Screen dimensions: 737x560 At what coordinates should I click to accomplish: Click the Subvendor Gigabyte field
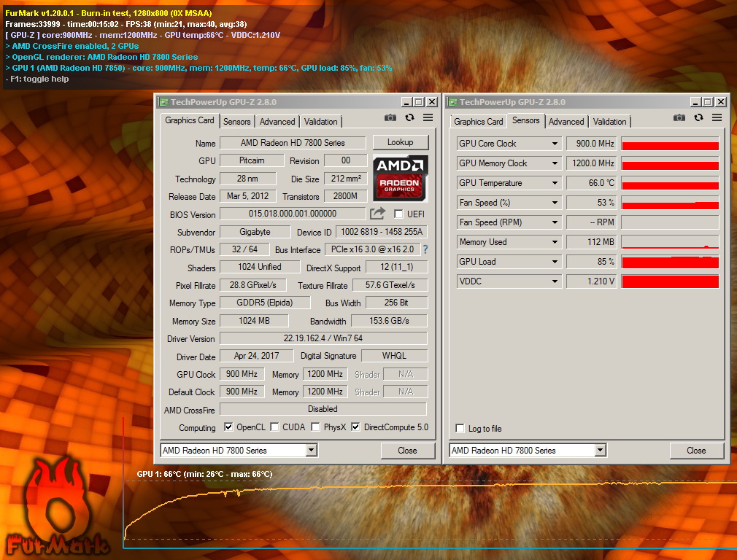click(255, 232)
